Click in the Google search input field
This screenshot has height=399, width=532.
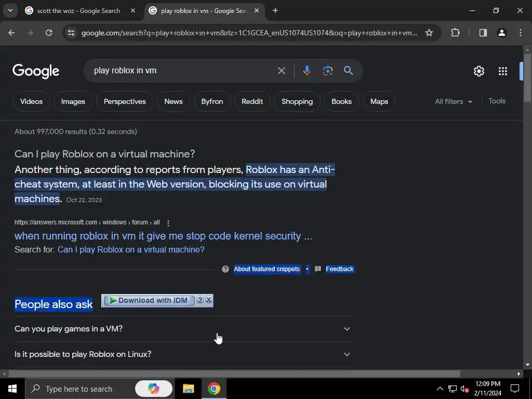click(x=183, y=71)
